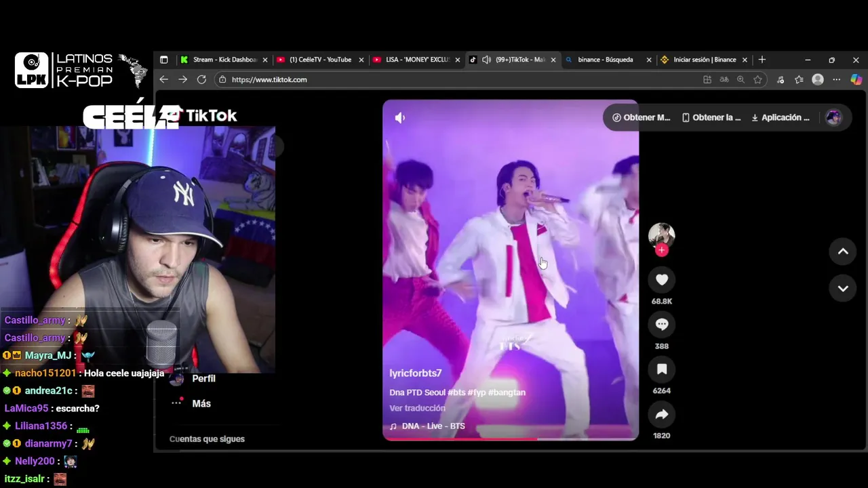Image resolution: width=868 pixels, height=488 pixels.
Task: Reload the TikTok page
Action: point(201,79)
